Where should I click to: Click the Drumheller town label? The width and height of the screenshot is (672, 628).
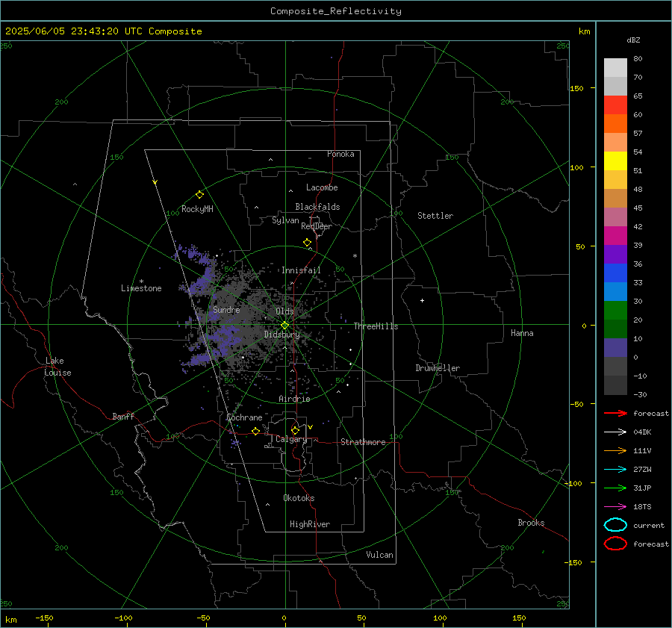coord(438,368)
